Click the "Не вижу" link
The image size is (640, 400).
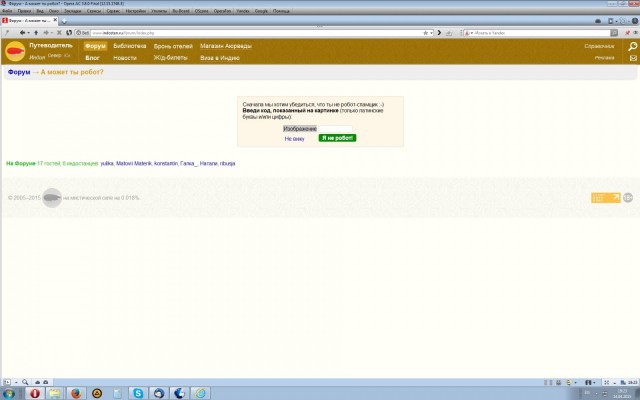[294, 138]
